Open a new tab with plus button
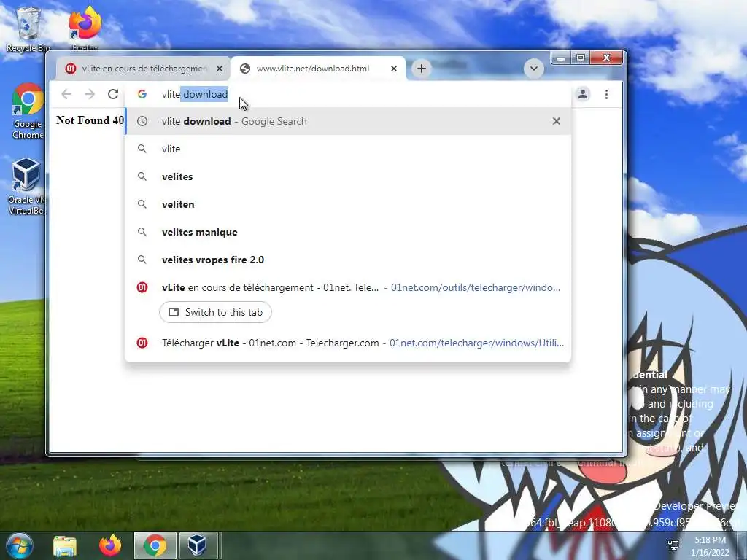 (x=421, y=69)
